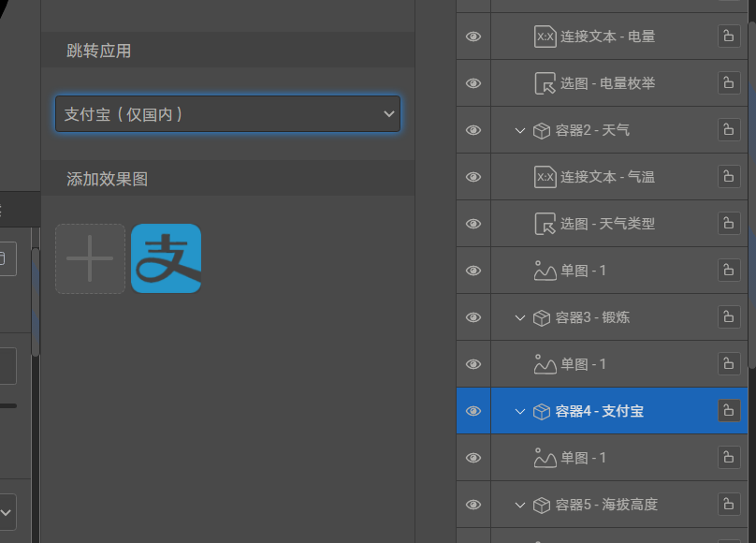
Task: Click the cube icon of 容器2 - 天气
Action: pos(542,130)
